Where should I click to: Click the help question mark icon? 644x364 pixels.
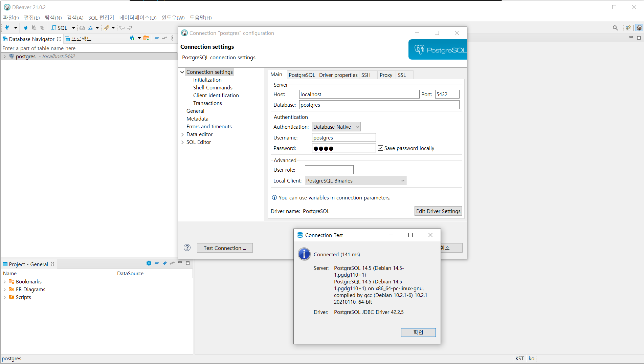click(x=187, y=248)
